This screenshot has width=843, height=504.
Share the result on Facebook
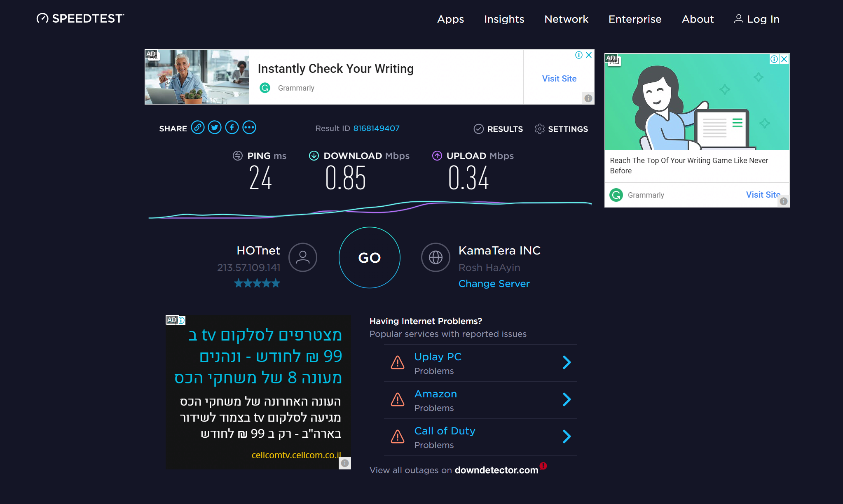tap(232, 128)
